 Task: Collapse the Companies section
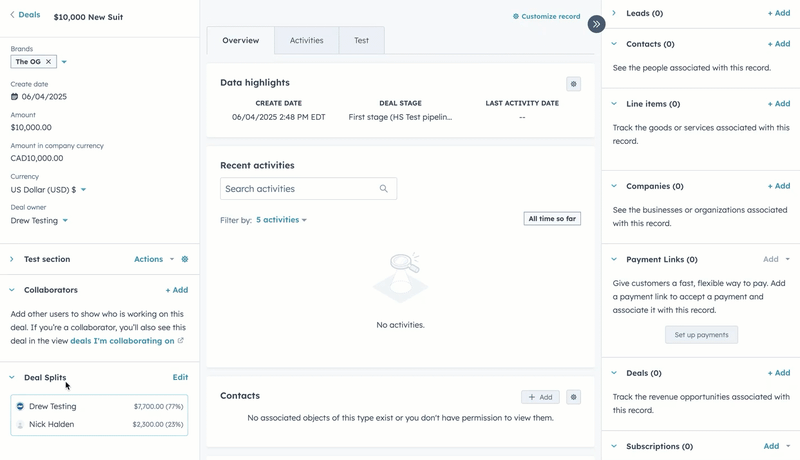614,186
